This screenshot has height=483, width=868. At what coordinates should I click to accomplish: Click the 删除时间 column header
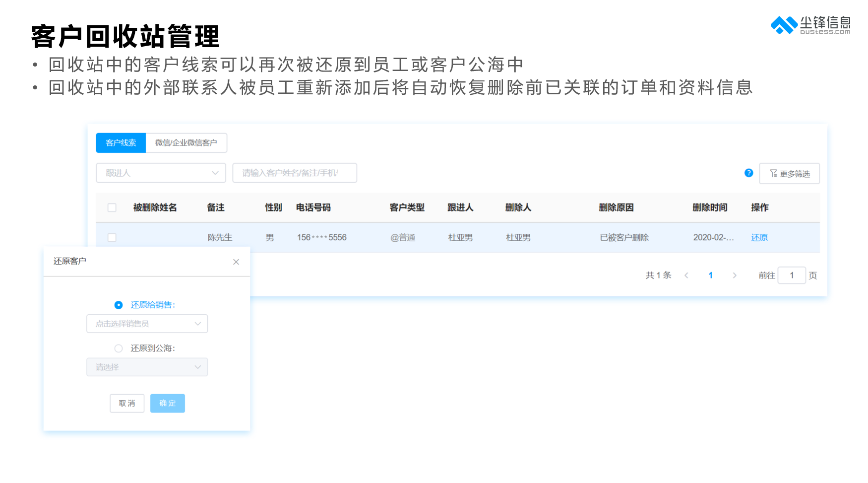[710, 207]
